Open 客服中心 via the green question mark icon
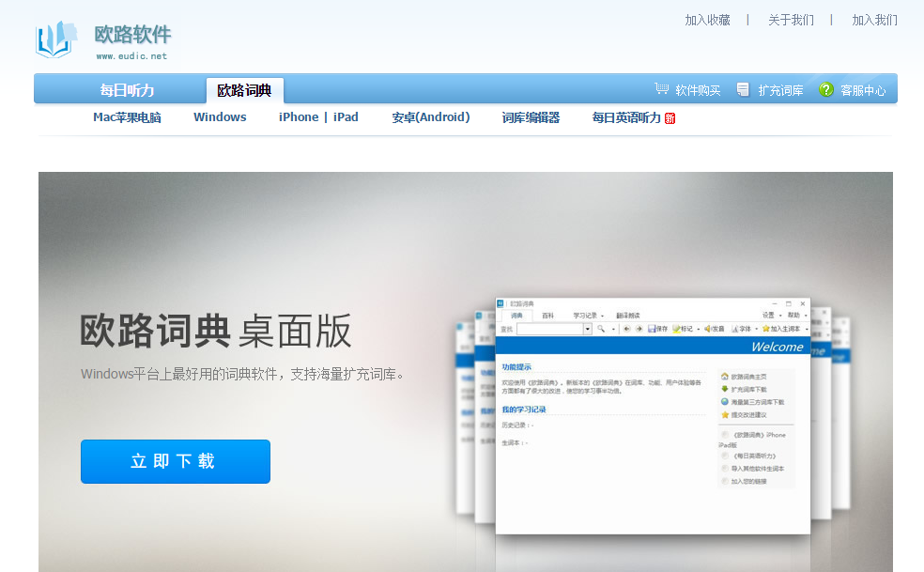 click(826, 87)
